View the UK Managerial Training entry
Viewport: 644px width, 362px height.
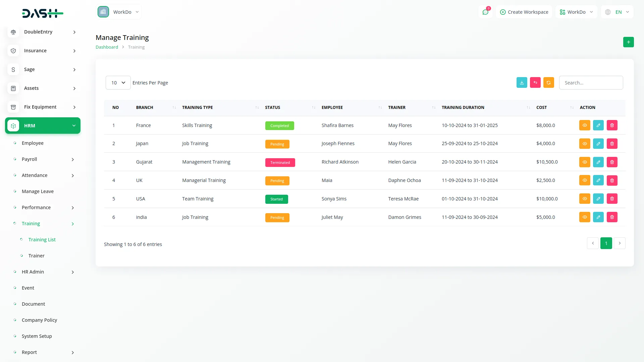point(584,180)
